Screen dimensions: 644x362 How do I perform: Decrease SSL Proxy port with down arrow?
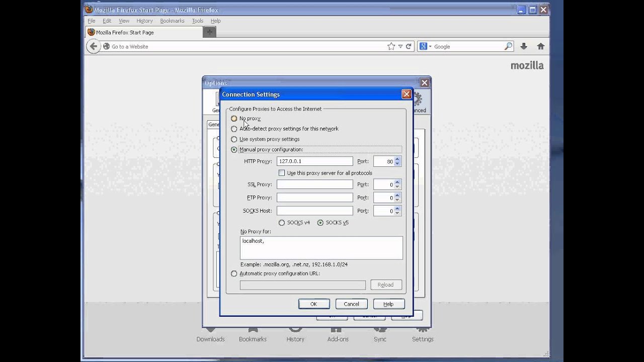(x=397, y=187)
